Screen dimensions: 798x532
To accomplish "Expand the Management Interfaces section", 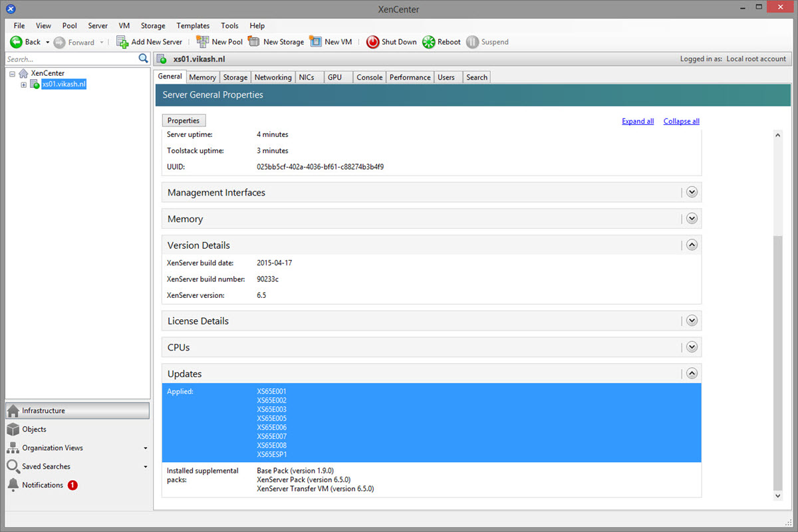I will 692,192.
